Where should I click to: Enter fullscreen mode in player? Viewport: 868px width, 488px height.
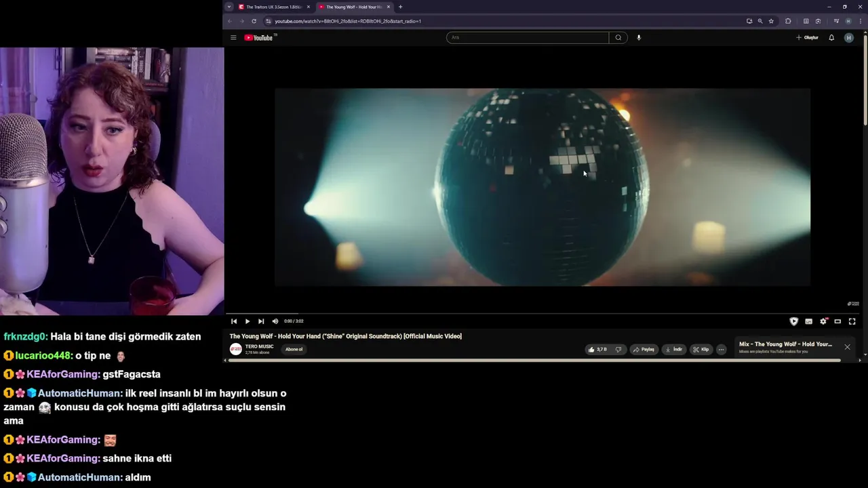852,321
